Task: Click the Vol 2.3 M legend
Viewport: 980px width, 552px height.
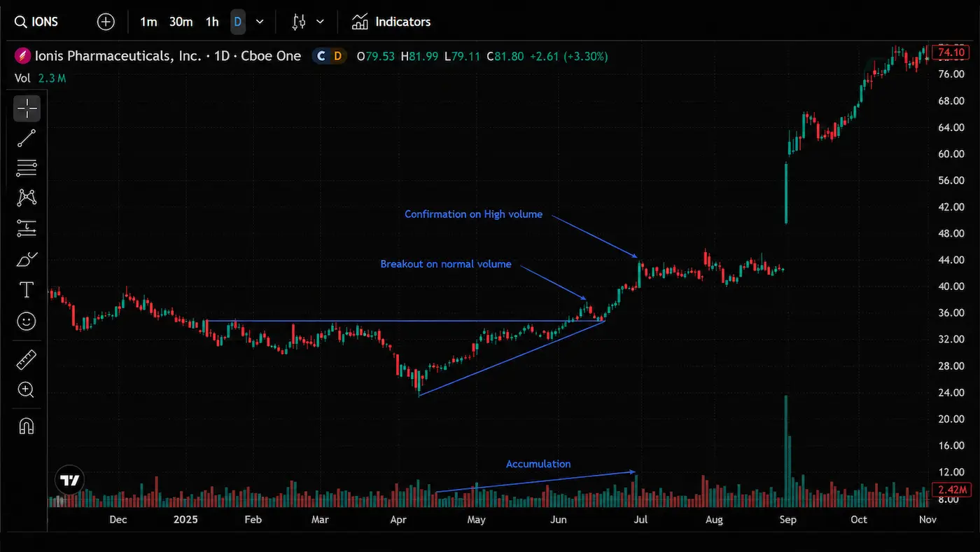Action: 40,78
